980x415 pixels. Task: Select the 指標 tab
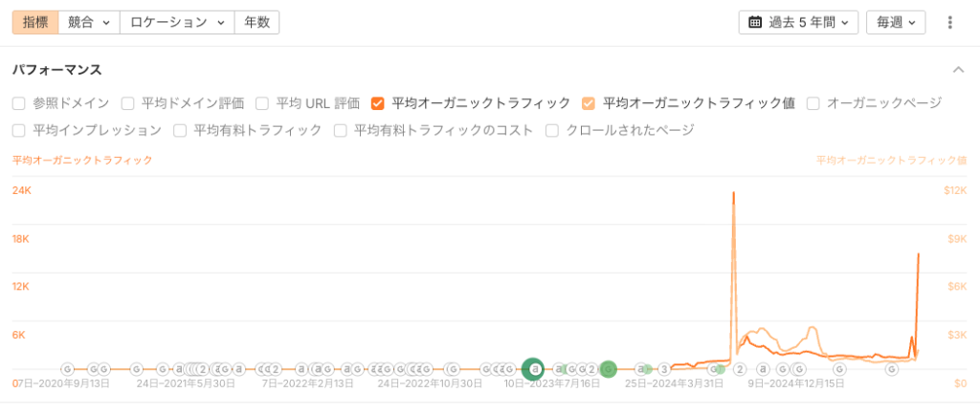point(34,22)
